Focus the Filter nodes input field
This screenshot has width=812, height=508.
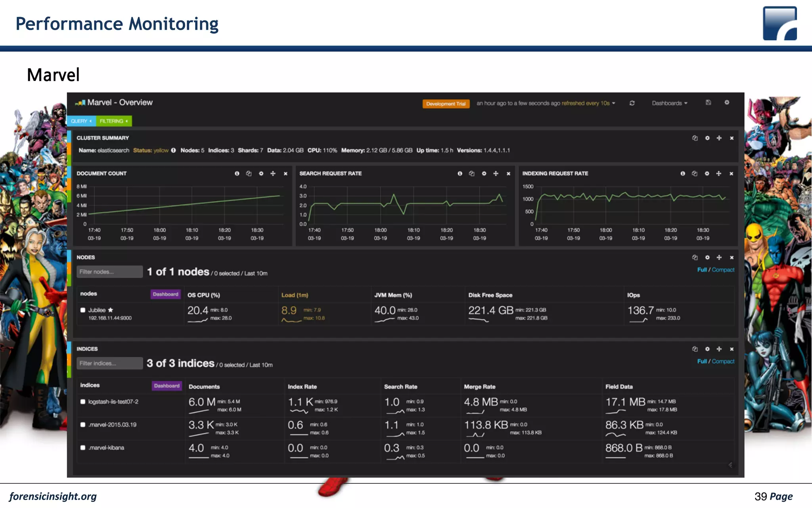pos(109,272)
